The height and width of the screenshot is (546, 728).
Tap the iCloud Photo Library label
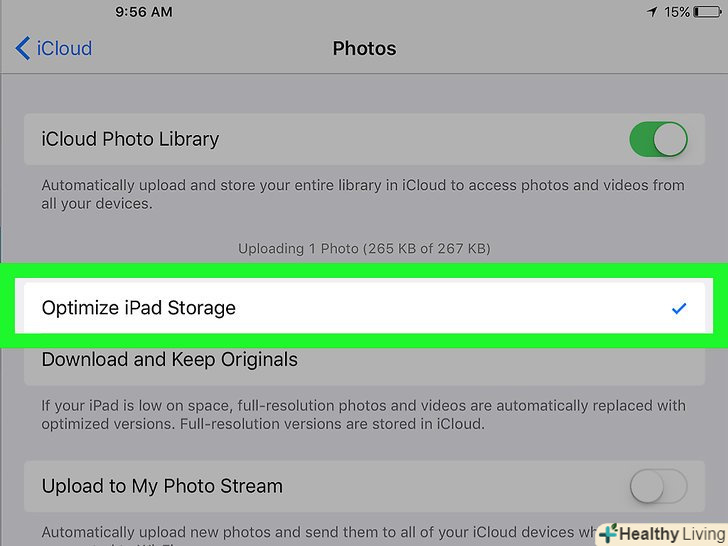point(130,139)
